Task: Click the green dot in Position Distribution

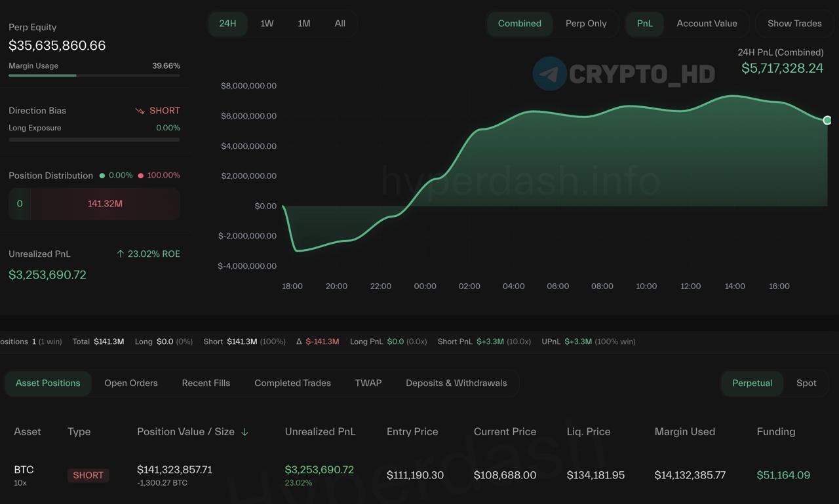Action: point(102,176)
